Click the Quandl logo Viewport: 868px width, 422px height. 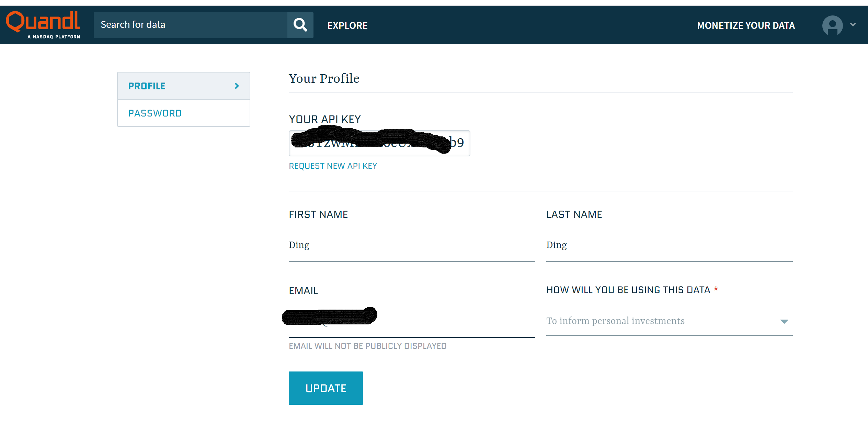[x=43, y=21]
